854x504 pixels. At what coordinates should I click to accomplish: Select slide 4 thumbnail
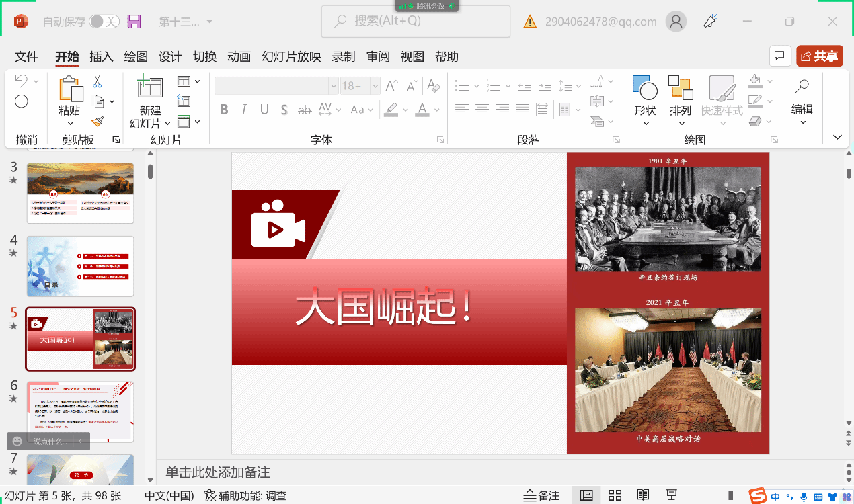click(80, 266)
